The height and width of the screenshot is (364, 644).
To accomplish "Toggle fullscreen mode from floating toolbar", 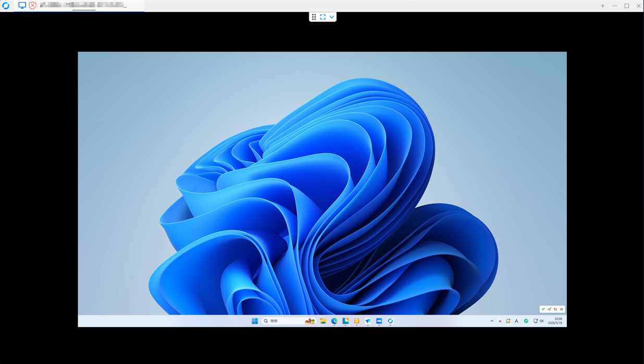I will 323,17.
